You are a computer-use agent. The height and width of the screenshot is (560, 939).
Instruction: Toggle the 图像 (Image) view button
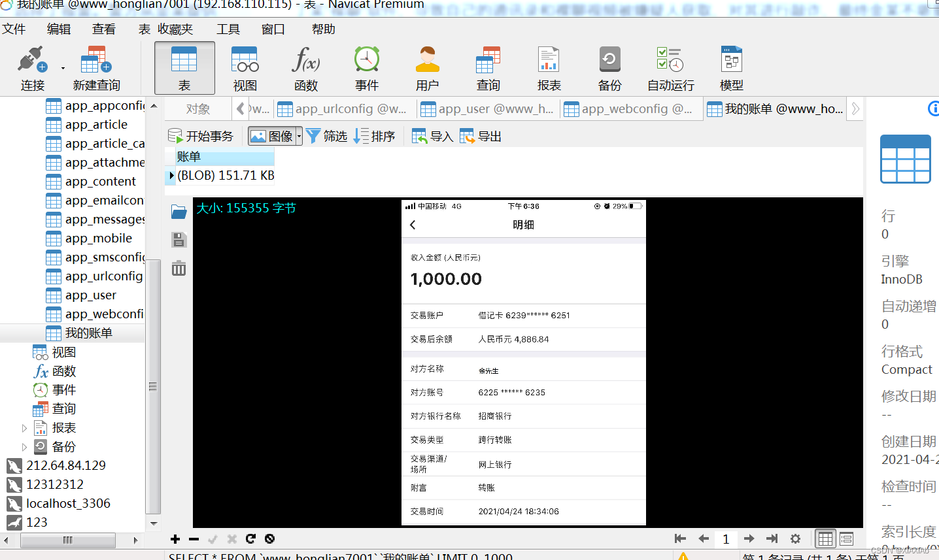(x=272, y=136)
